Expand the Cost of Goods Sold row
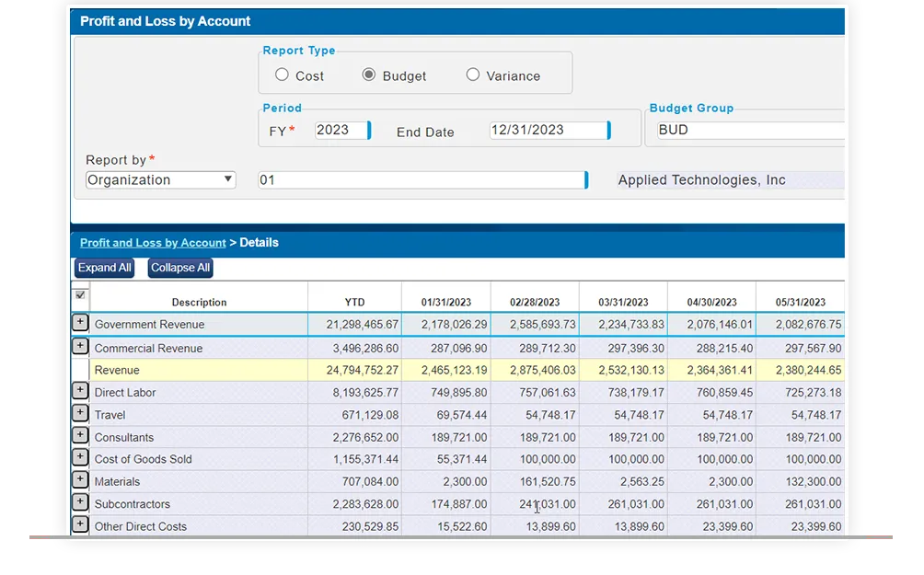 [80, 458]
